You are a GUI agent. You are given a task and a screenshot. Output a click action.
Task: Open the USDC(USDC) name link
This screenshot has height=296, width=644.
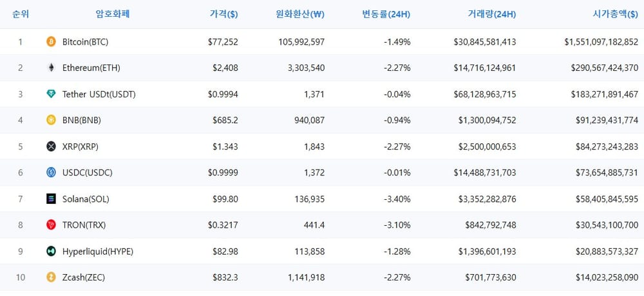(x=88, y=173)
